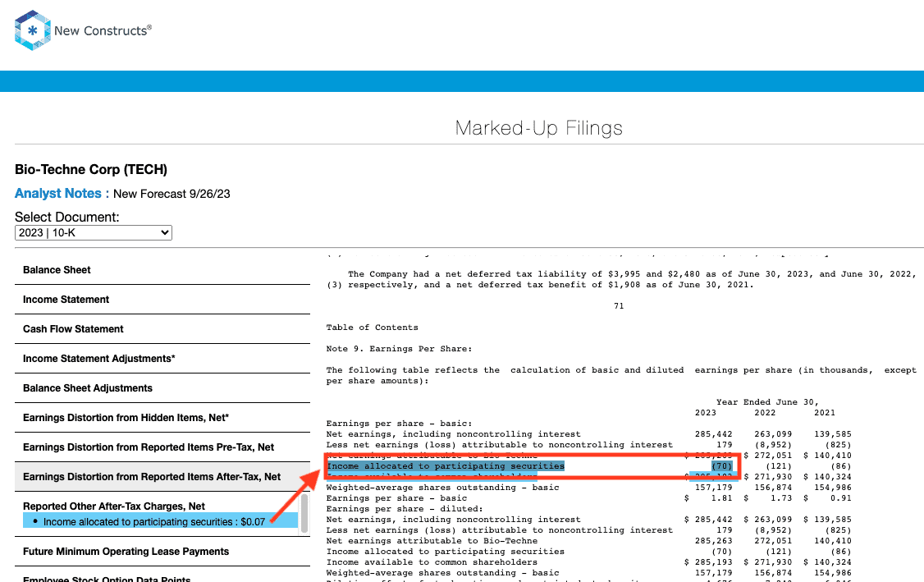Click the New Forecast 9/26/23 note text

click(x=172, y=194)
